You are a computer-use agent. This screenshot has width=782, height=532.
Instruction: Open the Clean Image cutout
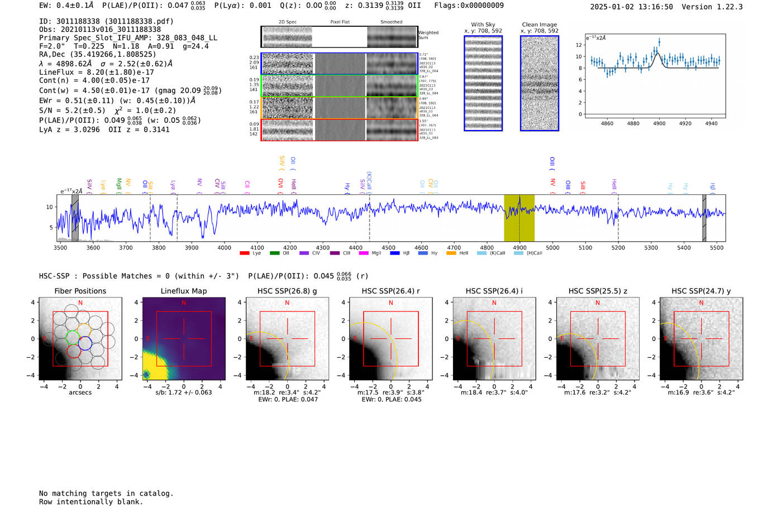point(540,83)
